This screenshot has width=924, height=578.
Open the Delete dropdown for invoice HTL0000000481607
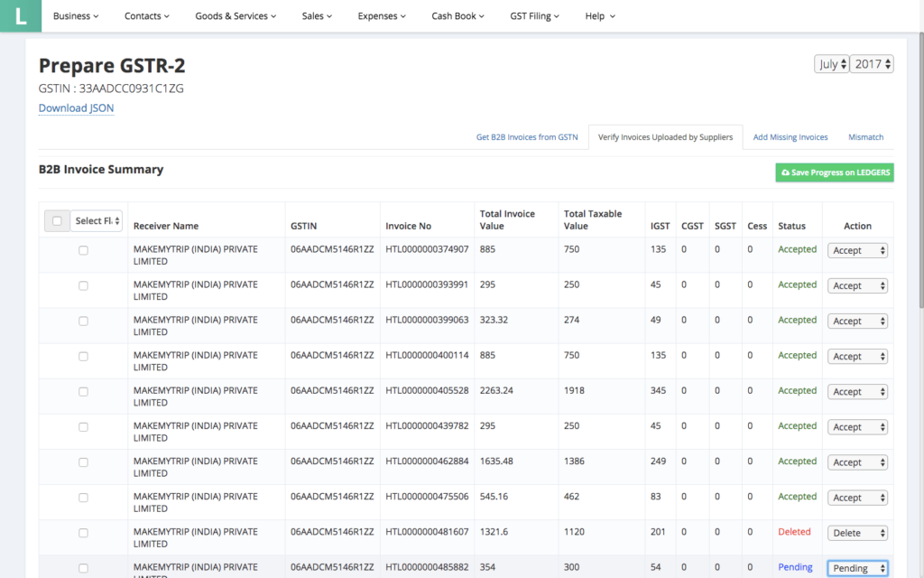point(857,533)
